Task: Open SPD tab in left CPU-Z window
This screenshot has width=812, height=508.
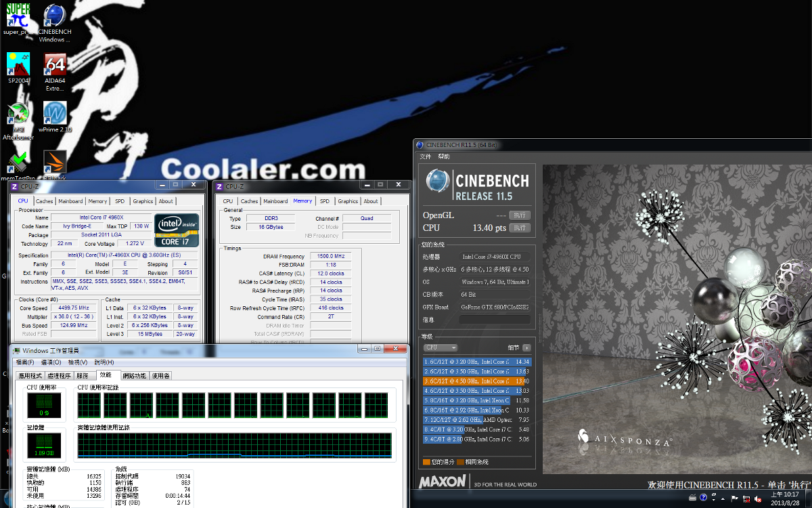Action: 120,201
